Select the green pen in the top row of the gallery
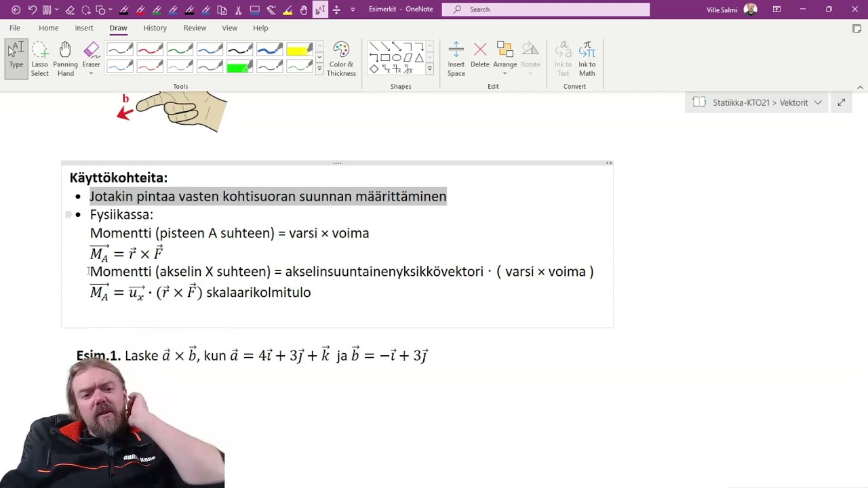The image size is (868, 488). (x=180, y=49)
